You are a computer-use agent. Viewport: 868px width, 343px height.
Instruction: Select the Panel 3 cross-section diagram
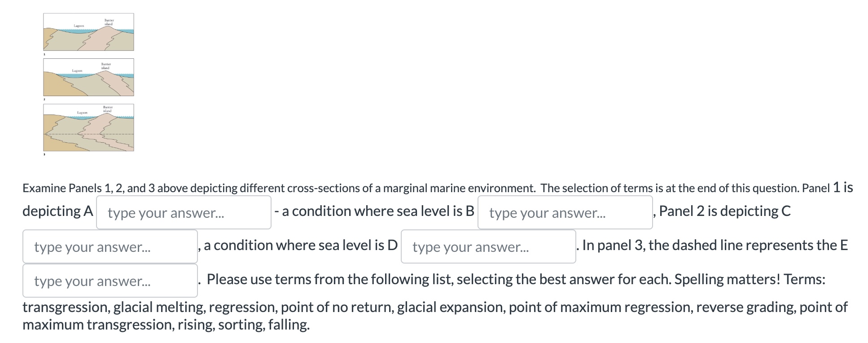click(88, 127)
